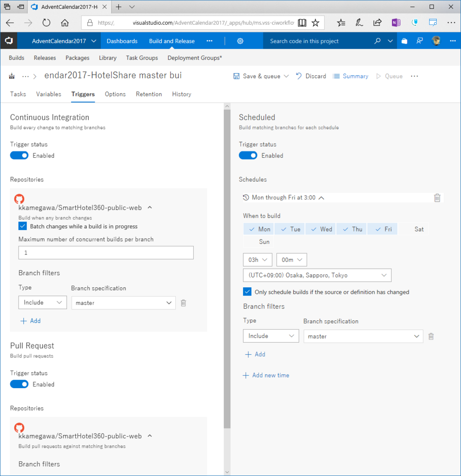The height and width of the screenshot is (476, 461).
Task: Click the GitHub icon in Pull Request repository
Action: coord(19,428)
